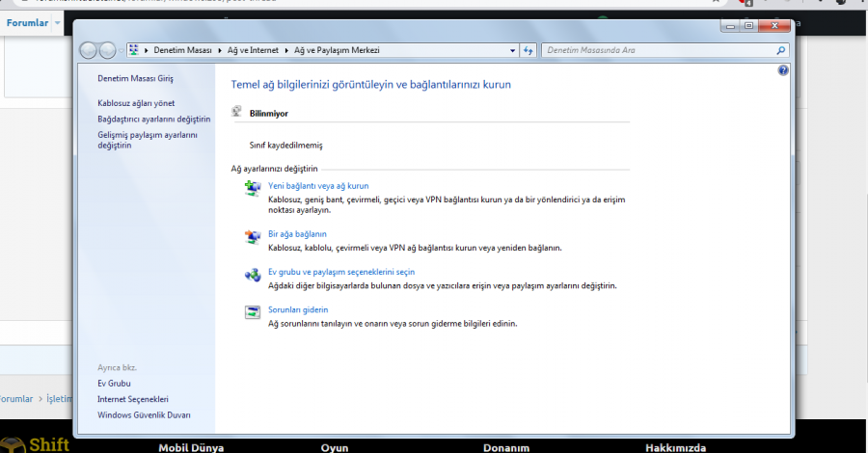Open Yeni bağlantı veya ağ kurun link
868x453 pixels.
(x=318, y=186)
